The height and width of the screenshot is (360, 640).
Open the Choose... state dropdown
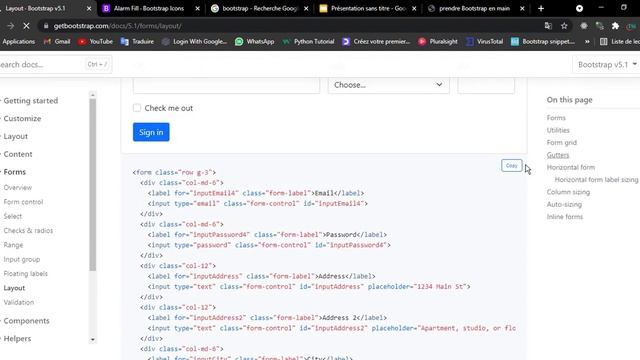point(389,85)
